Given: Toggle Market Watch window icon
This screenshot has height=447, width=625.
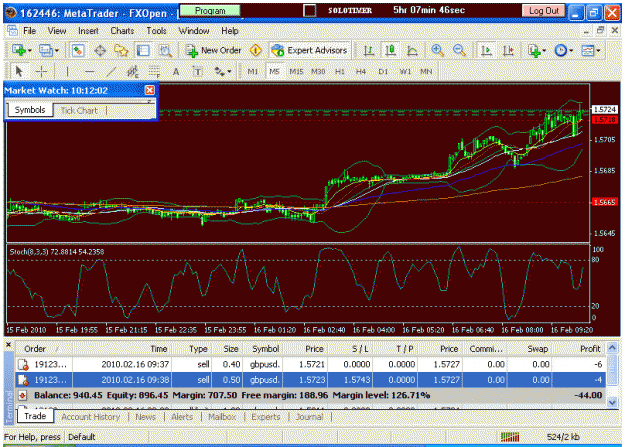Looking at the screenshot, I should tap(78, 51).
